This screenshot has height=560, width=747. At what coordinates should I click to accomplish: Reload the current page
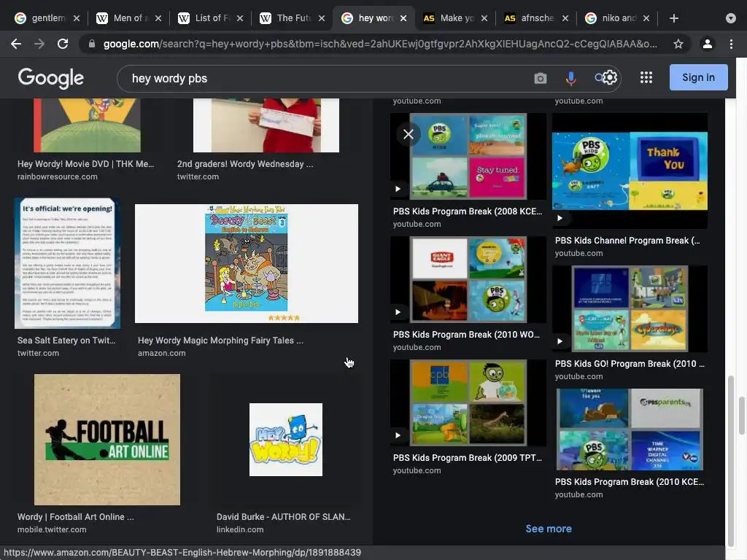(63, 44)
